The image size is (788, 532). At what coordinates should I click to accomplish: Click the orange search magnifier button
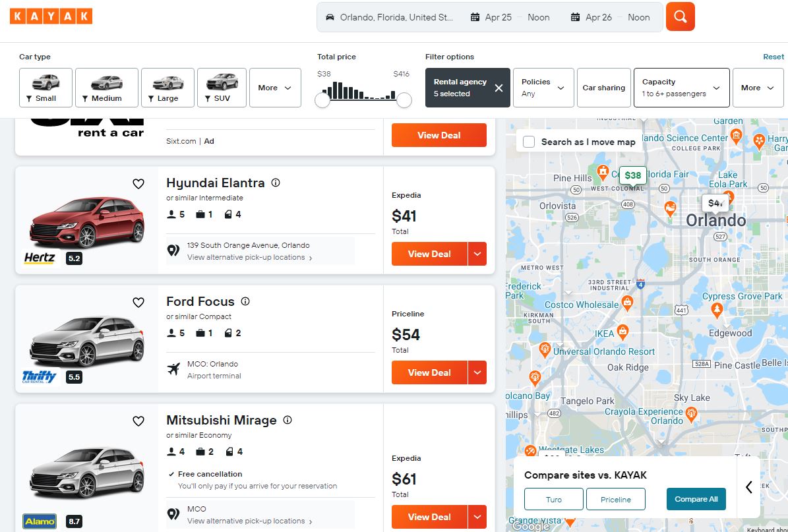coord(681,16)
